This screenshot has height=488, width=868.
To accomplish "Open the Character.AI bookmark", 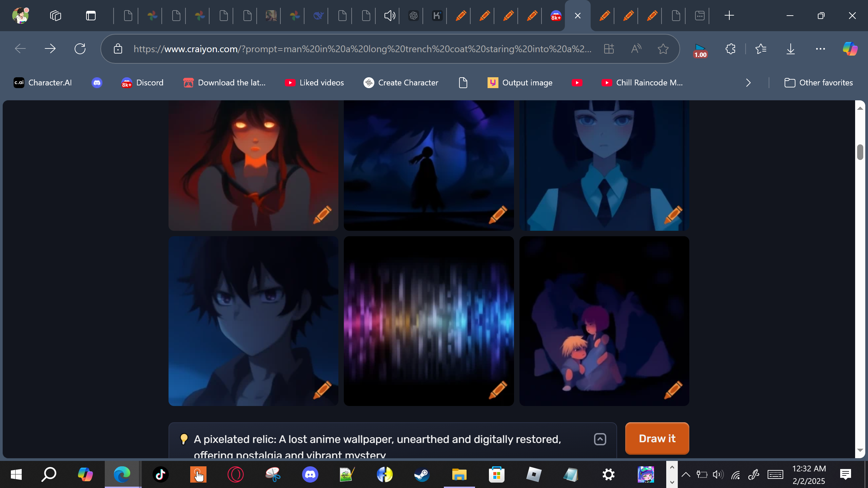I will click(43, 83).
